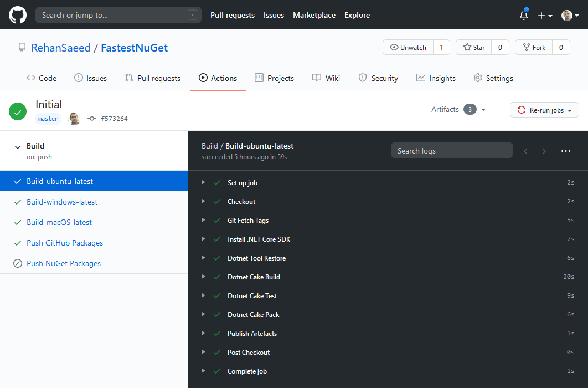Open commit f573264
This screenshot has width=588, height=388.
pos(114,119)
